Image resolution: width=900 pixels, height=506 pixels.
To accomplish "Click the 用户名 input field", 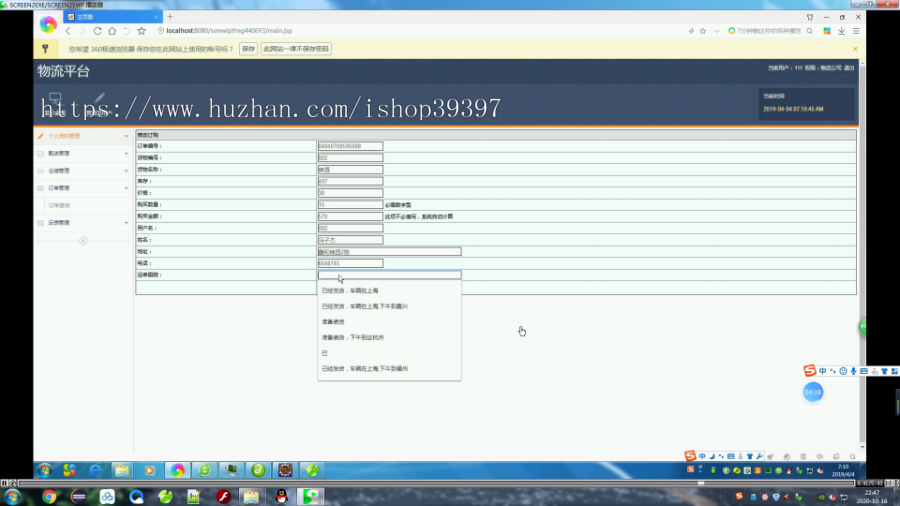I will (350, 228).
